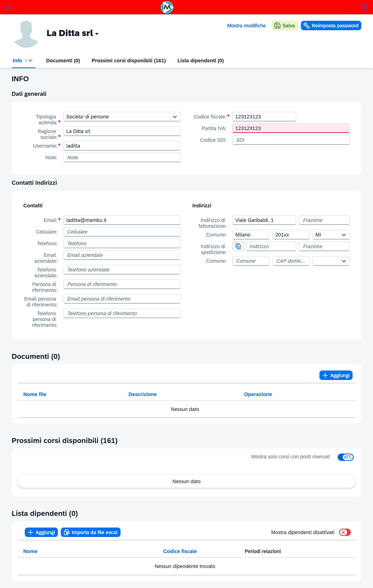The height and width of the screenshot is (588, 373).
Task: Expand the Info tab chevron
Action: (31, 60)
